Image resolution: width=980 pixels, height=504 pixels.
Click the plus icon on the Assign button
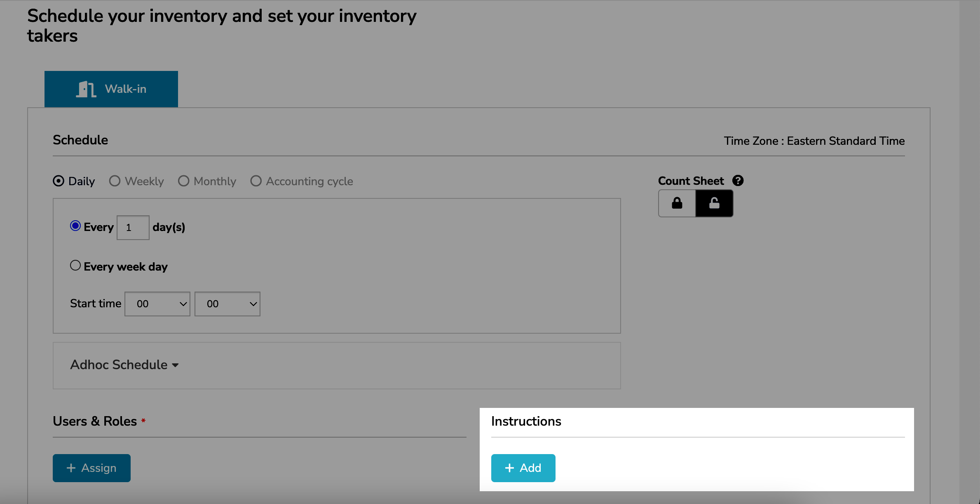pos(71,468)
